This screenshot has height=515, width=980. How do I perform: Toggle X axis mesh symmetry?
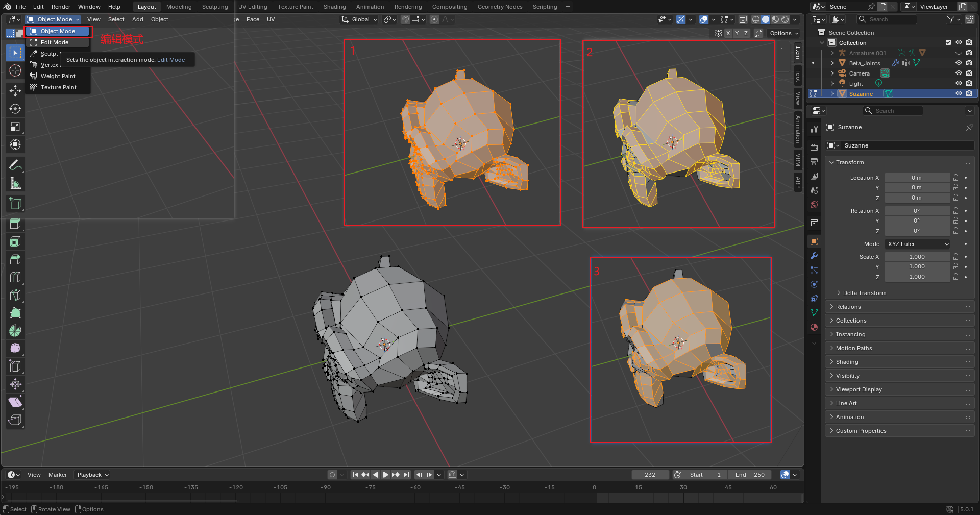(x=728, y=33)
